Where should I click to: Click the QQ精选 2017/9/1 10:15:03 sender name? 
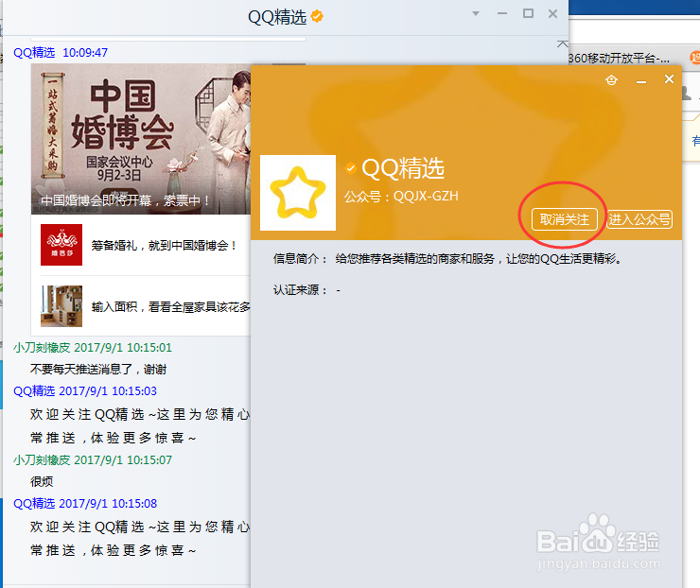pyautogui.click(x=34, y=391)
